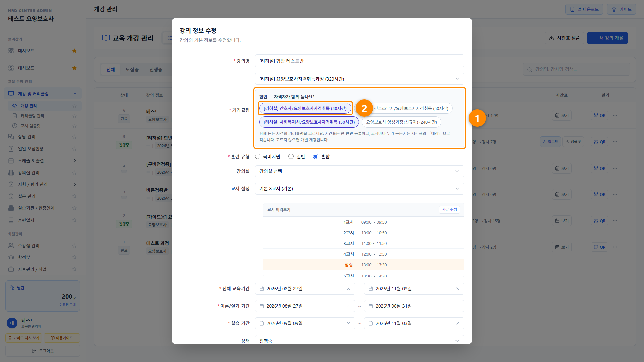Screen dimensions: 644x362
Task: Expand 시험 / 평가 관리 sidebar menu
Action: [43, 184]
